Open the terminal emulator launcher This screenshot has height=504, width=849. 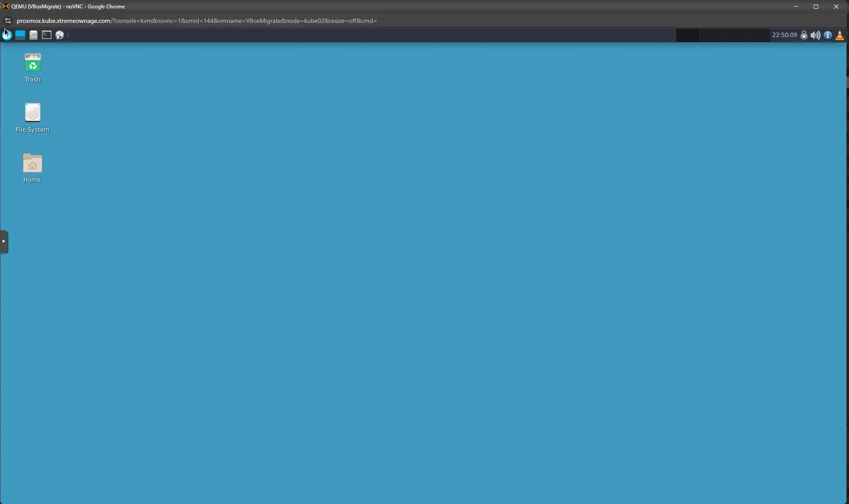[47, 35]
